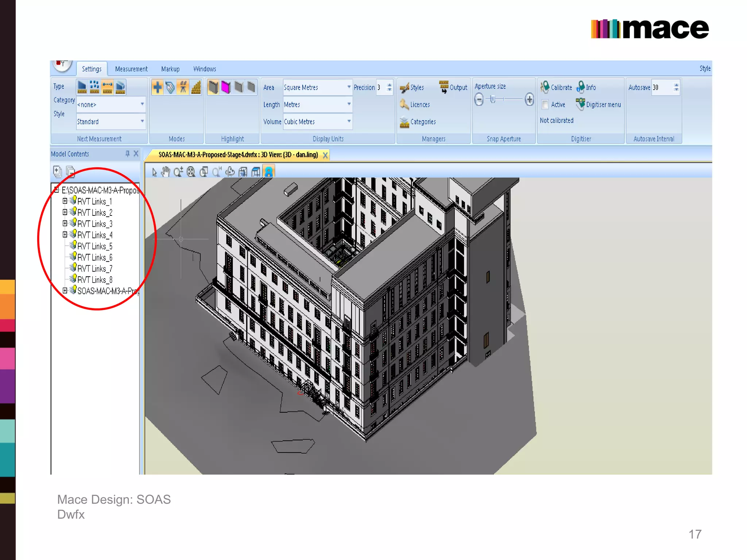Select the length measurement type icon
The image size is (747, 560).
(x=107, y=87)
